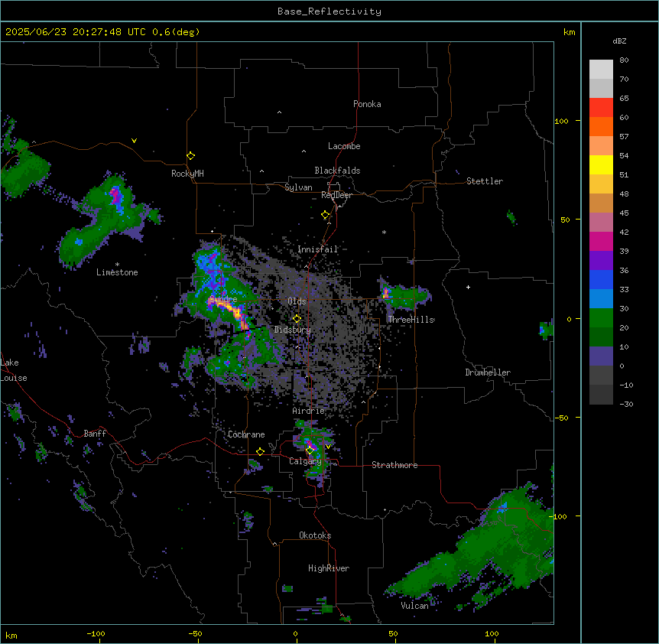The height and width of the screenshot is (644, 659).
Task: Click the dBZ legend heading
Action: (x=619, y=41)
